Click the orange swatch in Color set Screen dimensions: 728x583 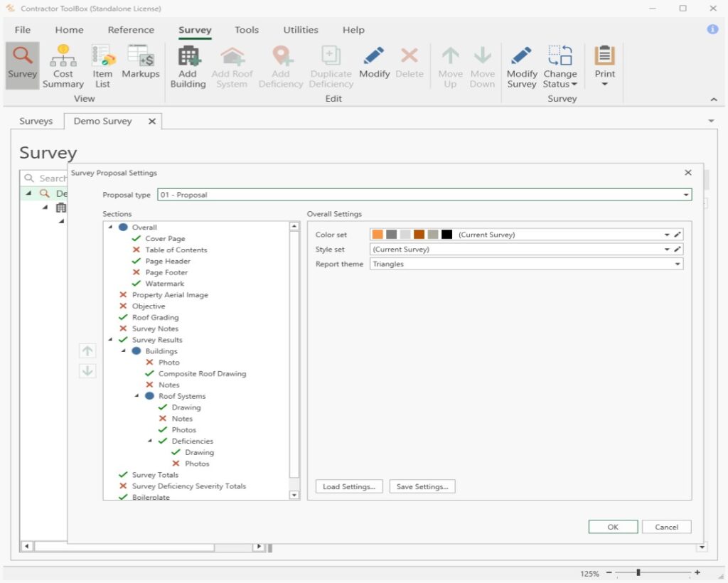(378, 235)
